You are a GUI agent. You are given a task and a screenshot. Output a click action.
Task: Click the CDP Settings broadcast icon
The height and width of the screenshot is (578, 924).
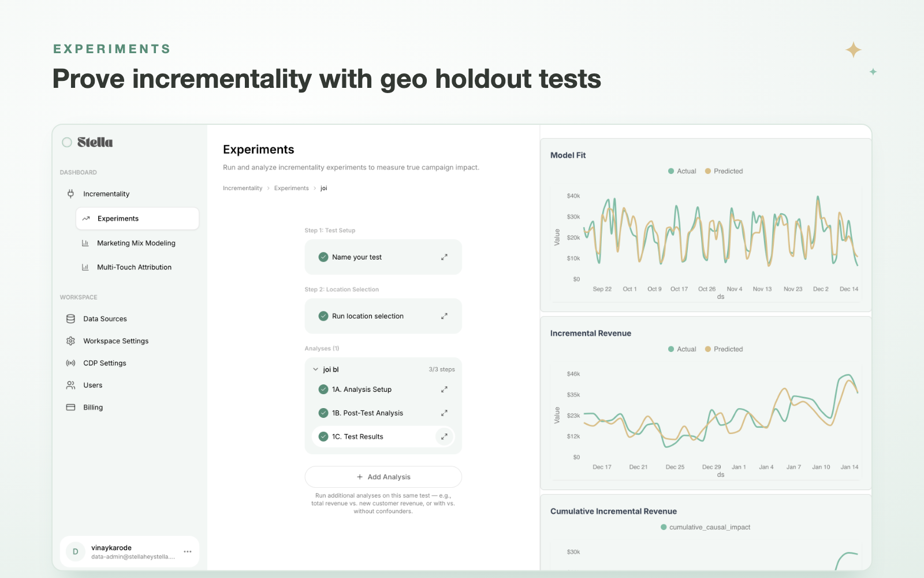point(70,363)
